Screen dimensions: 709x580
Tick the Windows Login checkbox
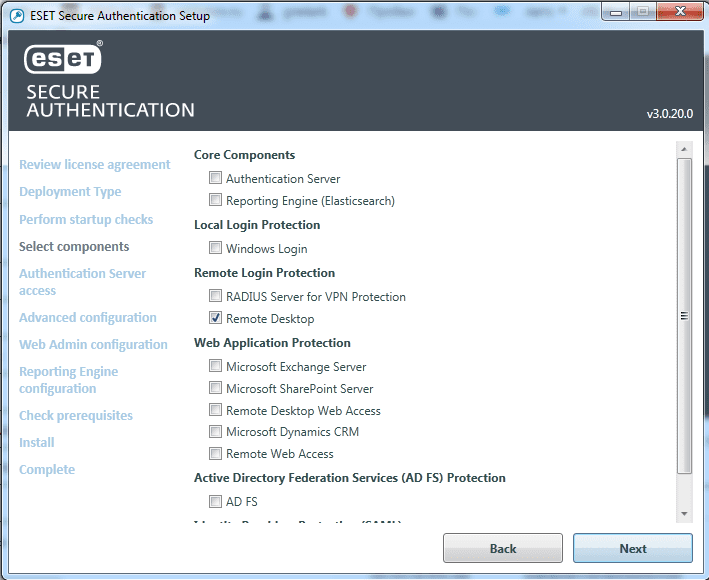point(215,248)
